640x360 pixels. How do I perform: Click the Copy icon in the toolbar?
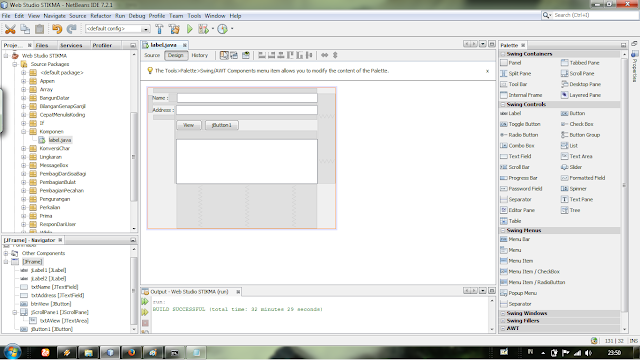[x=25, y=29]
